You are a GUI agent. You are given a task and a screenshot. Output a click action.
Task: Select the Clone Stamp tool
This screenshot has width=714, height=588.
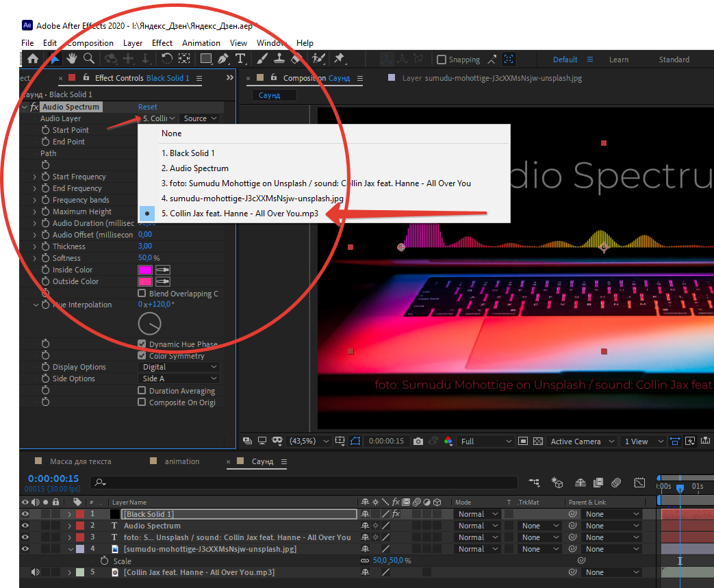click(279, 59)
